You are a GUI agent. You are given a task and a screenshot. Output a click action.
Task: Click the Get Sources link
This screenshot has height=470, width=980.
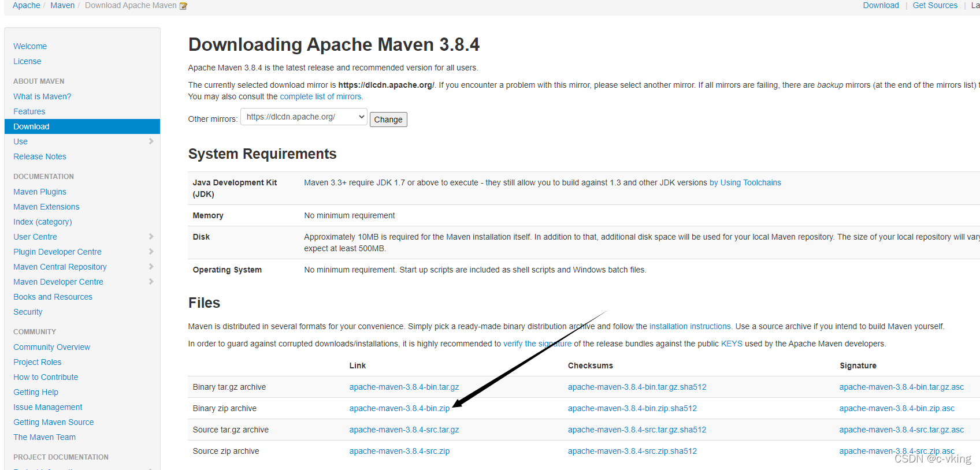pyautogui.click(x=935, y=5)
